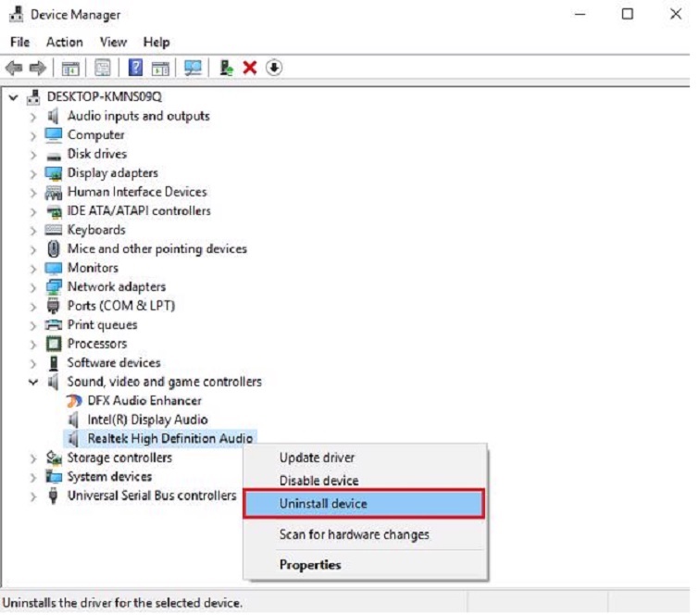The height and width of the screenshot is (616, 699).
Task: Select Realtek High Definition Audio device
Action: (169, 439)
